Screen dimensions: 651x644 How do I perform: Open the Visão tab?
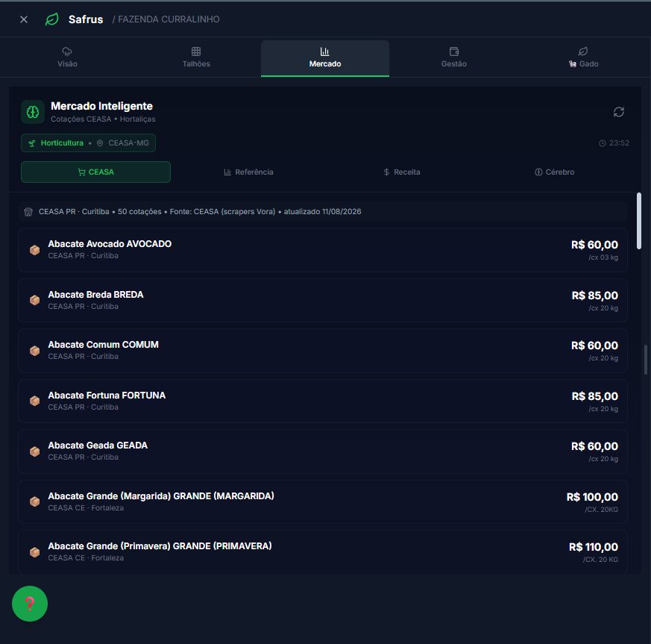click(67, 57)
